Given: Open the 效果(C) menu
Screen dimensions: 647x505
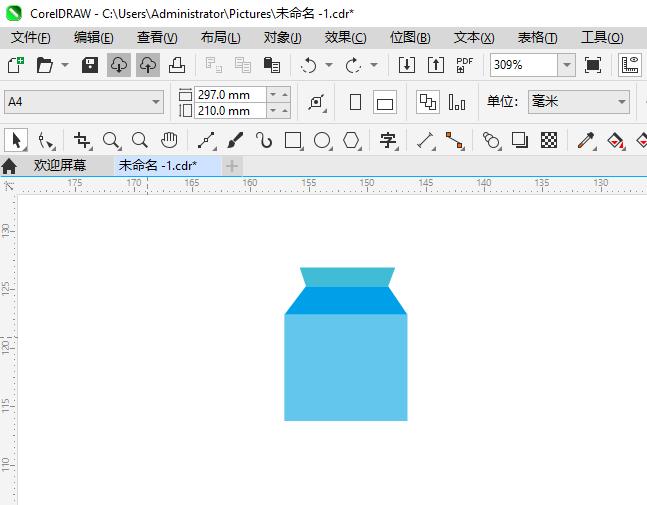Looking at the screenshot, I should 345,38.
